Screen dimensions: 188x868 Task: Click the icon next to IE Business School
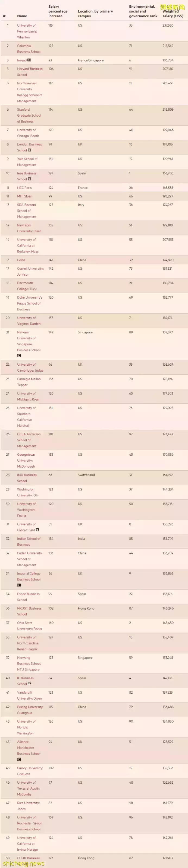click(x=29, y=684)
